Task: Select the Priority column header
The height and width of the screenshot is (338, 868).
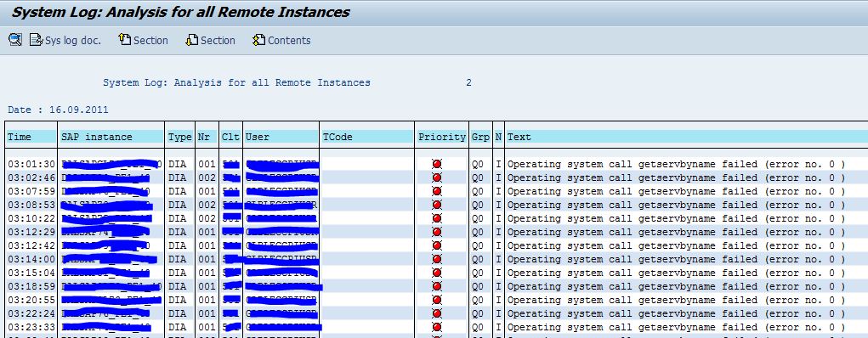Action: click(x=442, y=137)
